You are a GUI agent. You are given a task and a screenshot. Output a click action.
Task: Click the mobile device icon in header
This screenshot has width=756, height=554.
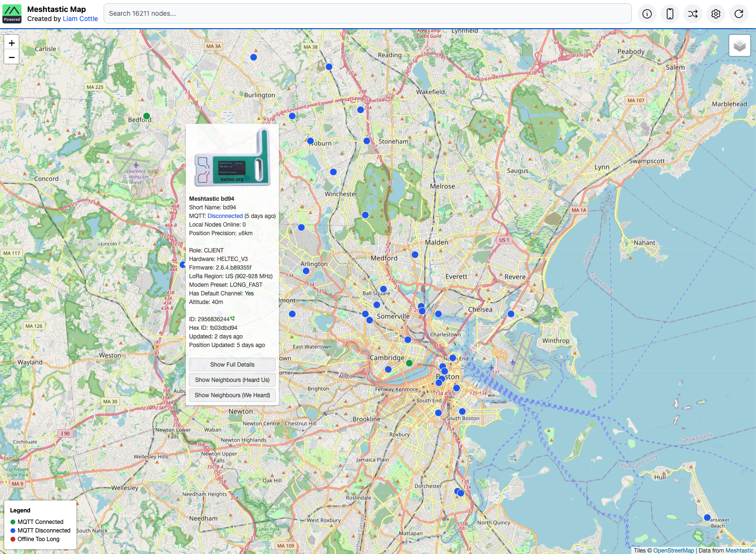point(670,14)
